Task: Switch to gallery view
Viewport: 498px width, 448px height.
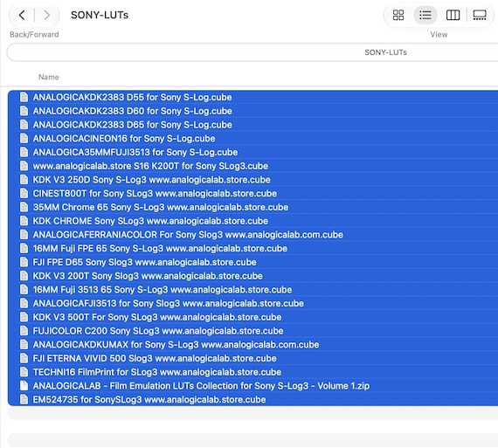Action: 480,15
